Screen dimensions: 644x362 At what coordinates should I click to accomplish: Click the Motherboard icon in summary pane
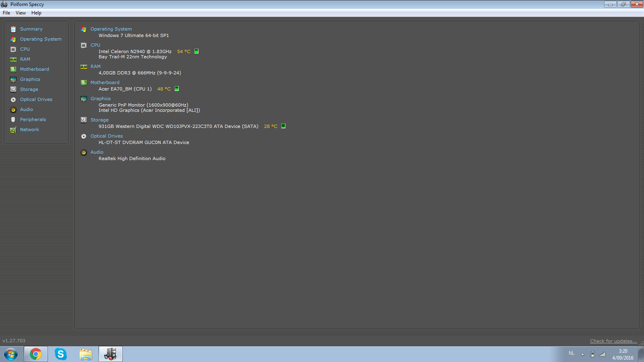tap(84, 82)
